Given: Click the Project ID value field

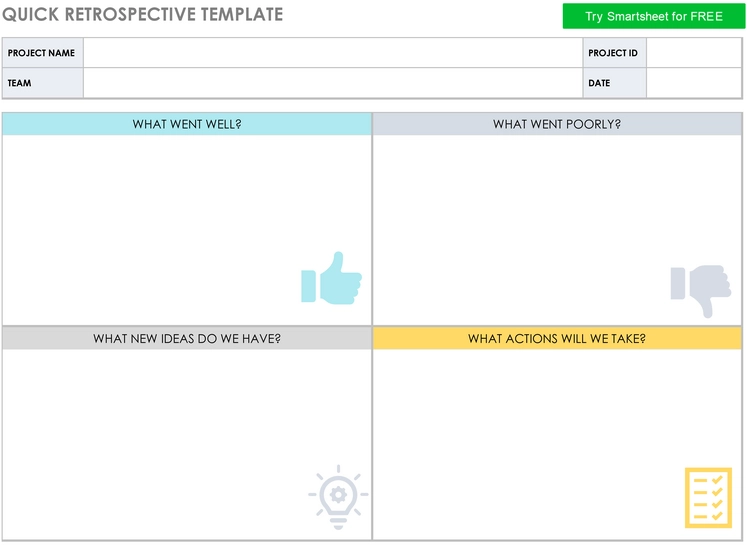Looking at the screenshot, I should click(x=694, y=53).
